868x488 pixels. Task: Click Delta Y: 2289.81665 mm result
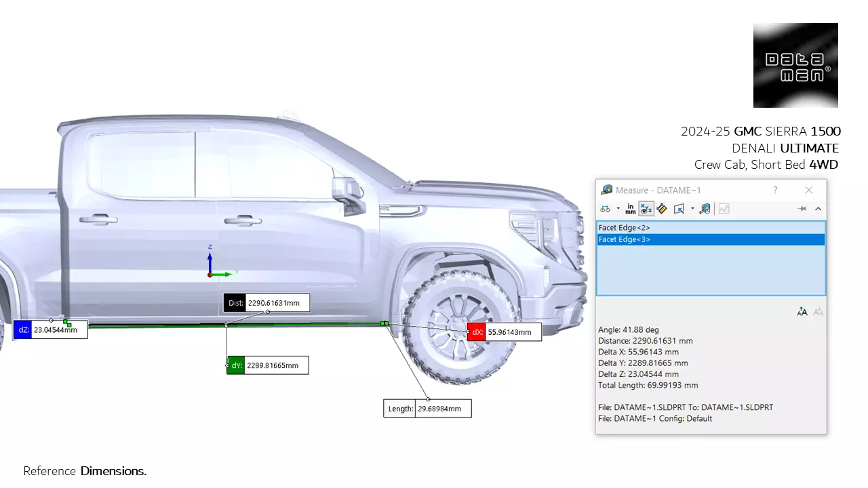point(643,363)
